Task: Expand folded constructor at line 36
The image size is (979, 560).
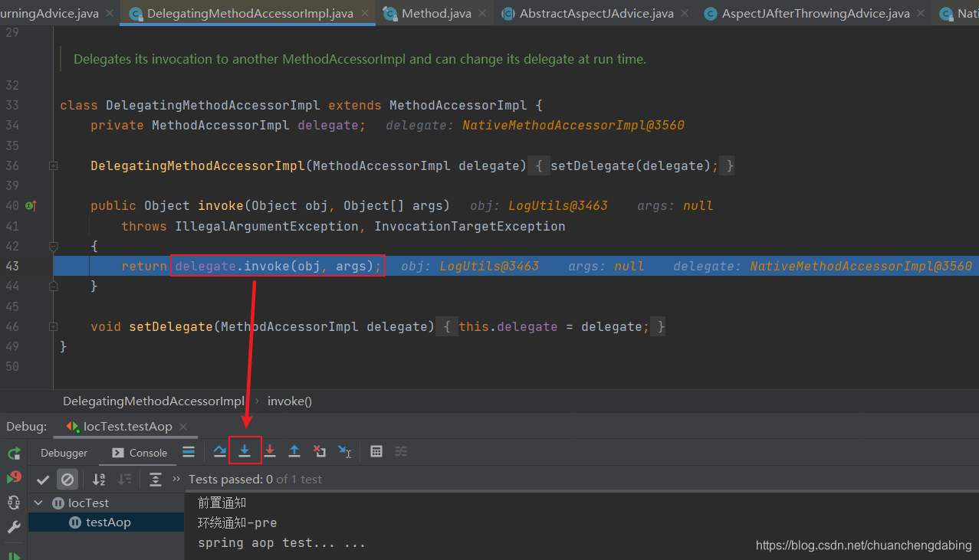Action: tap(53, 165)
